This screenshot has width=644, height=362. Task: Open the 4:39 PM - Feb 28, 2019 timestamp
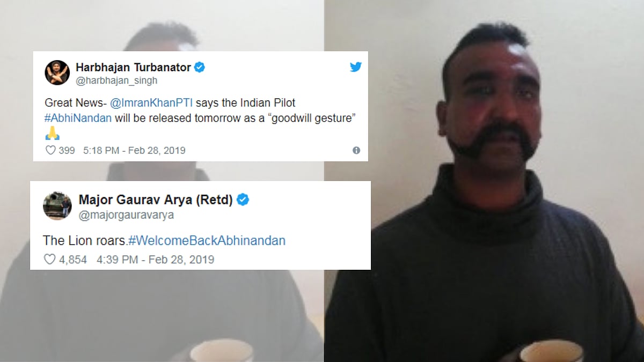click(155, 260)
